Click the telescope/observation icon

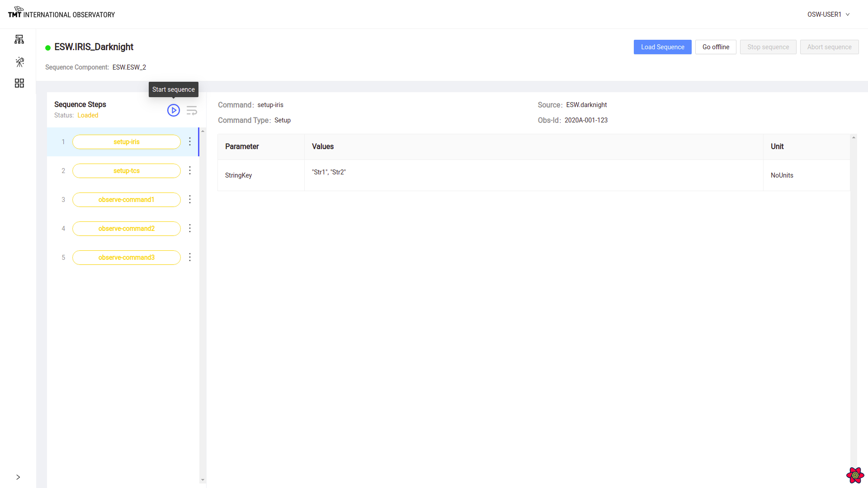[x=20, y=61]
